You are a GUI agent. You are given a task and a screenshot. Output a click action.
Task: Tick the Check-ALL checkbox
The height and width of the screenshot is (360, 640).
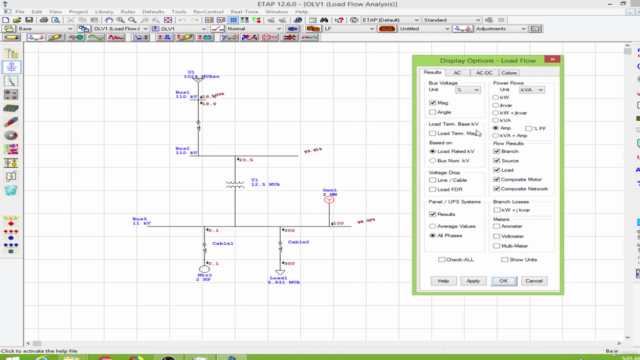click(441, 260)
